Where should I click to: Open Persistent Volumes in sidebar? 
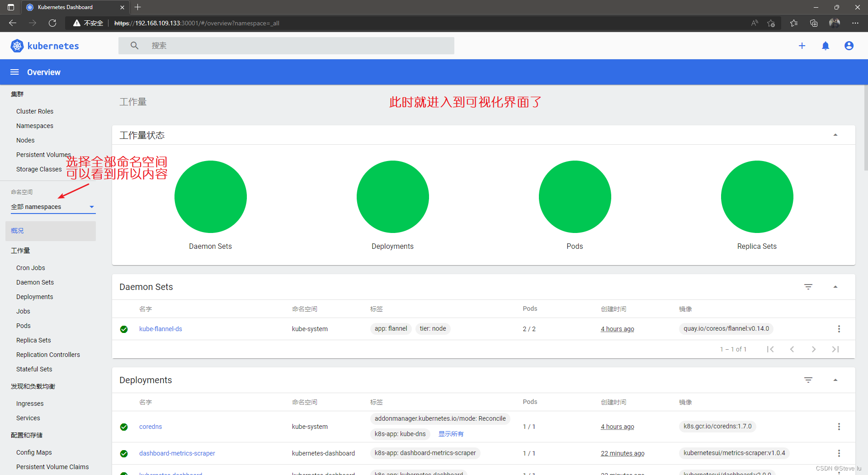tap(43, 155)
